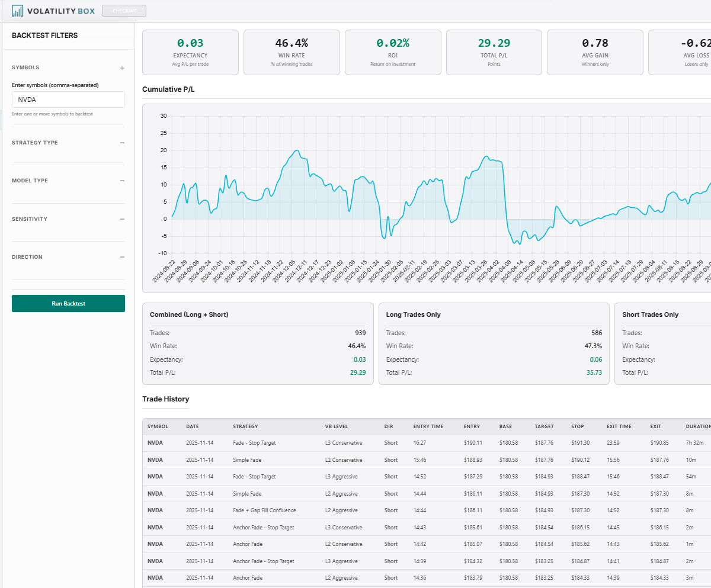
Task: Click combined trades count 939
Action: (x=360, y=333)
